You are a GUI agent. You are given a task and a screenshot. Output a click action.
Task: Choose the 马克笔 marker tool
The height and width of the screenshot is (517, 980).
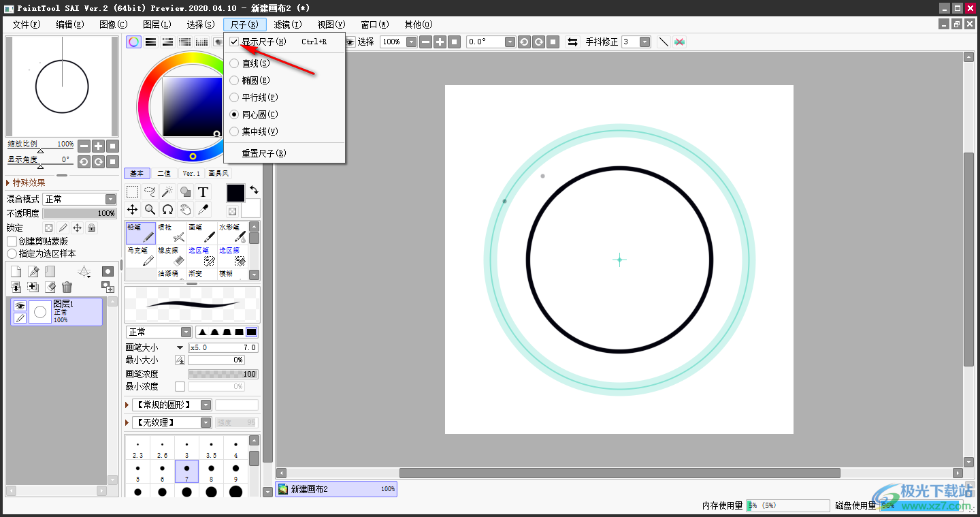pyautogui.click(x=141, y=256)
